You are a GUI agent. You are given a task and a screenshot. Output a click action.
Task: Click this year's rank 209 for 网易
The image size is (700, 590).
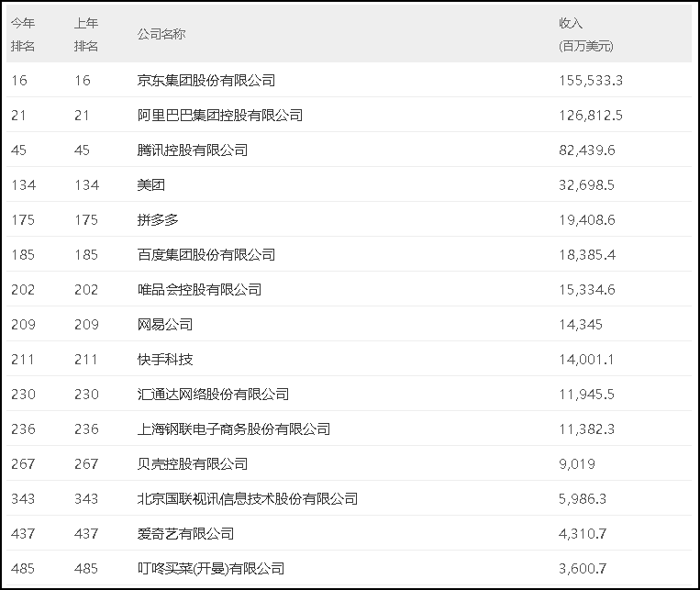tap(23, 324)
